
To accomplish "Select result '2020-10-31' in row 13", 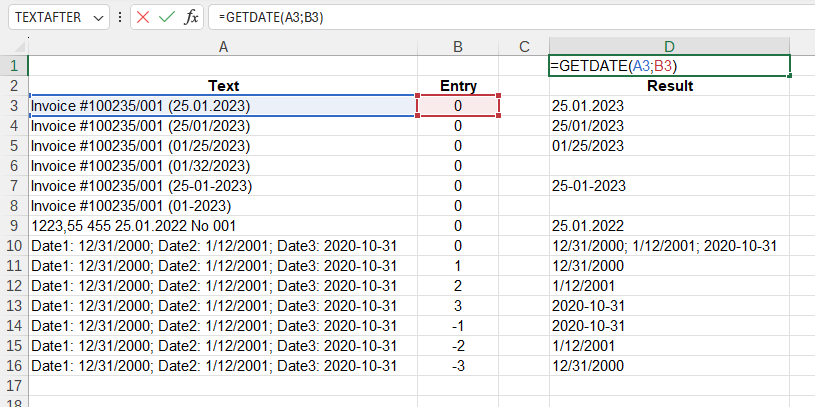I will 669,306.
